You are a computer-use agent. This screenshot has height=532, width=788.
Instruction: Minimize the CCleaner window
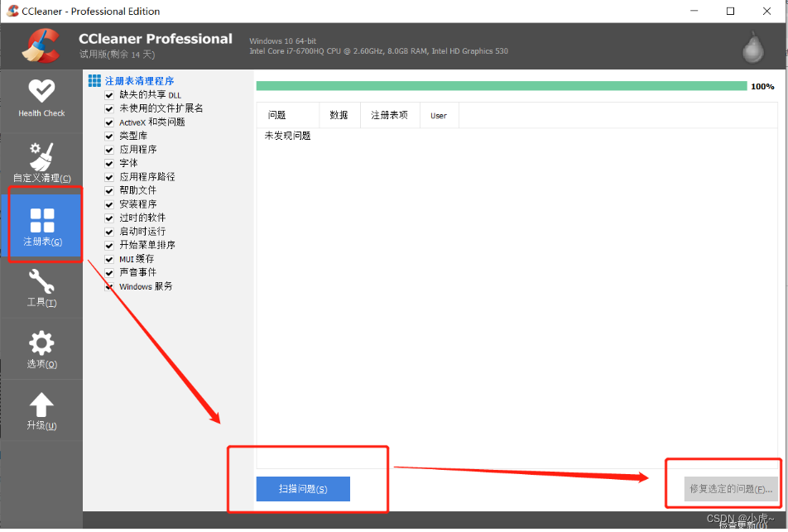coord(694,11)
